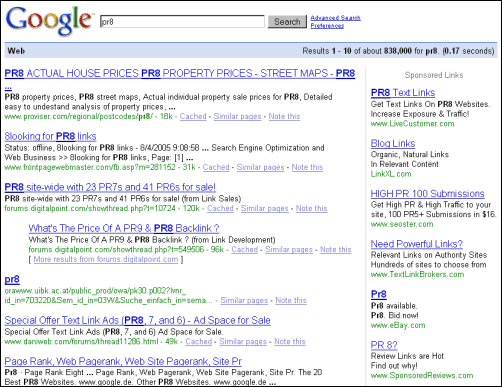This screenshot has width=502, height=387.
Task: Click Similar pages for showthread t=549506 result
Action: coord(289,250)
